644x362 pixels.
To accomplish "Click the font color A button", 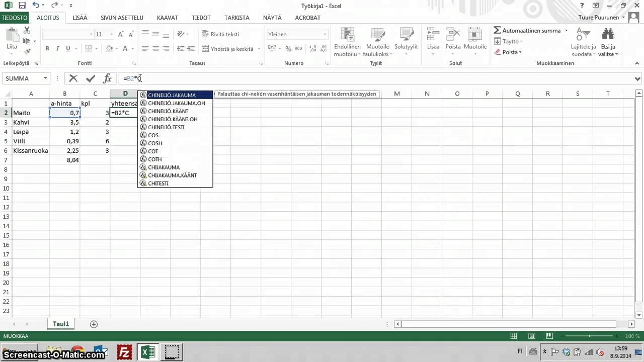I will (125, 49).
